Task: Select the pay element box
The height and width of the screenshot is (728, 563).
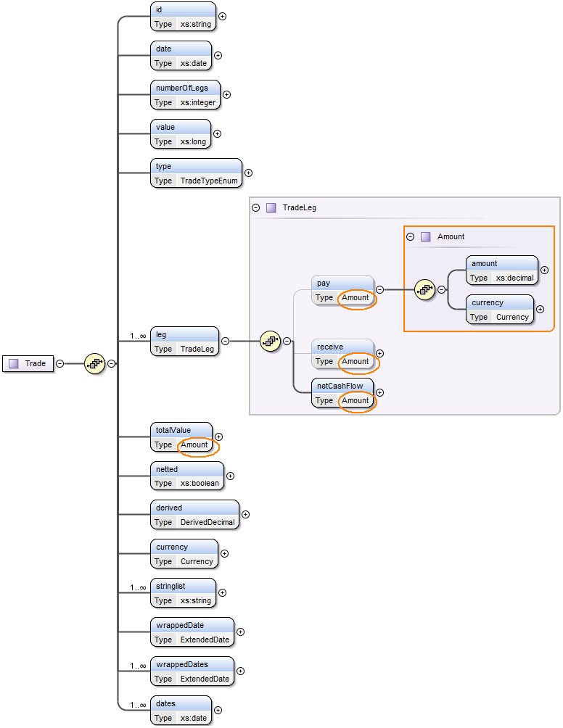Action: (342, 290)
